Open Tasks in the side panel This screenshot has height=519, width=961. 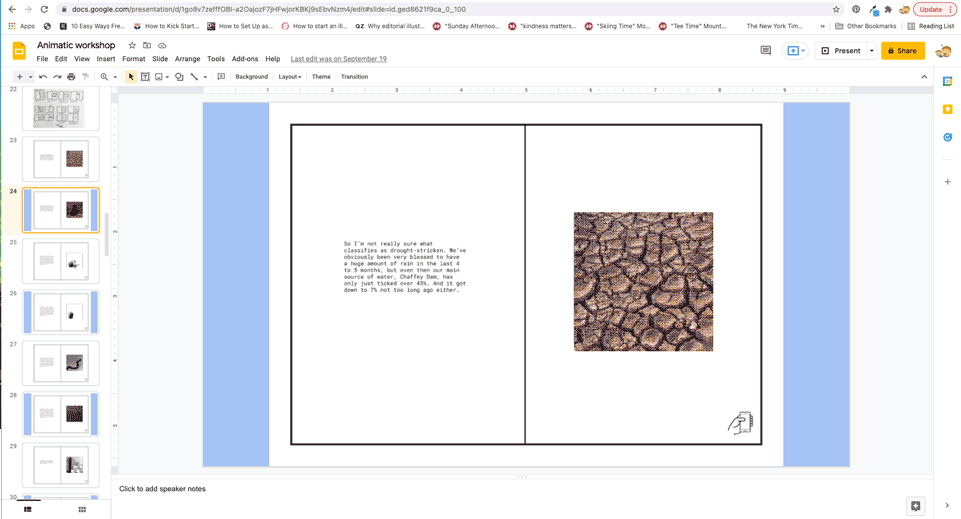pos(948,137)
